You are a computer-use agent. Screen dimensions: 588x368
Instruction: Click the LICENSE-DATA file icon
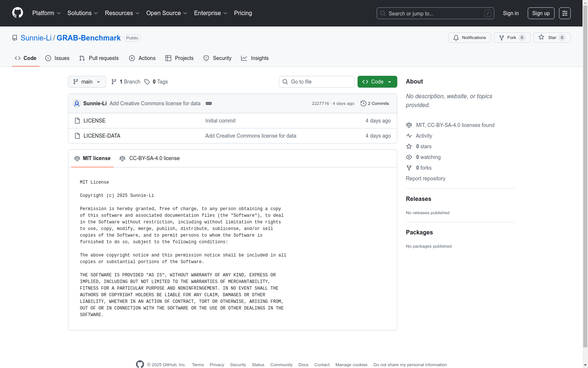[x=77, y=136]
